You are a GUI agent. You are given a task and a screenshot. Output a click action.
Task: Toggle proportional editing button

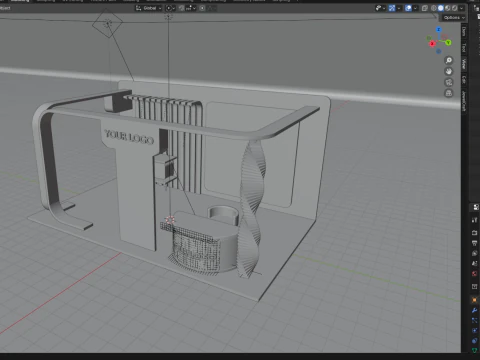pyautogui.click(x=202, y=8)
